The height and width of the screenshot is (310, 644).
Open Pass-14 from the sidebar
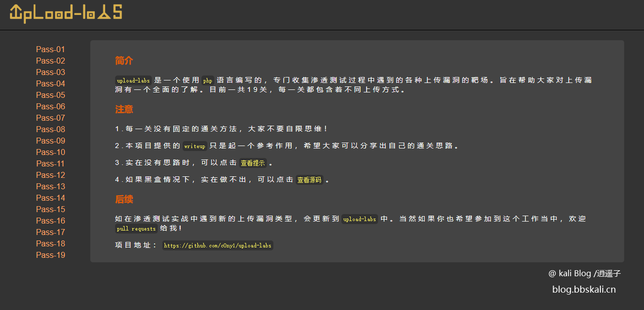(51, 198)
